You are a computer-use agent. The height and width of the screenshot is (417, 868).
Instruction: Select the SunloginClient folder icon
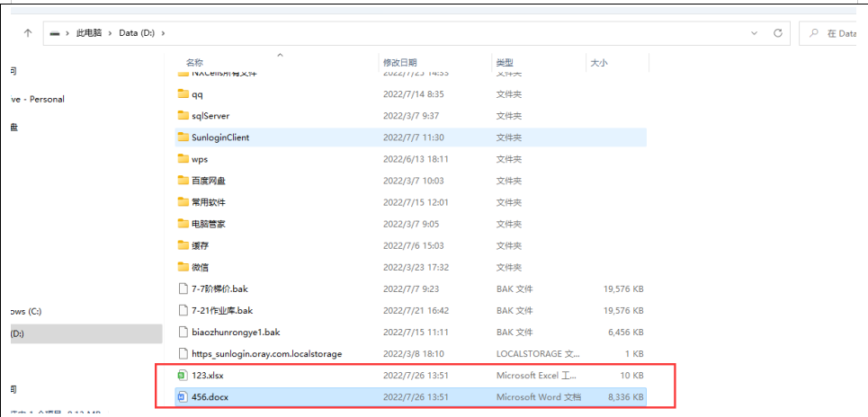tap(183, 138)
